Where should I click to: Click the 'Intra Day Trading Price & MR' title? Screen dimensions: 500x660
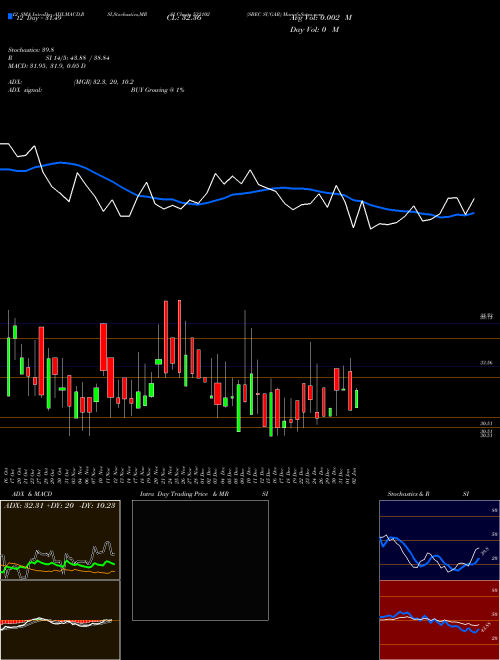point(184,494)
